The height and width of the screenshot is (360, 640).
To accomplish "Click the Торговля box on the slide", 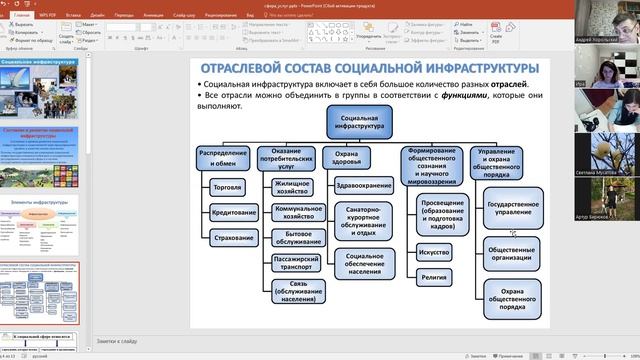I will pos(227,187).
